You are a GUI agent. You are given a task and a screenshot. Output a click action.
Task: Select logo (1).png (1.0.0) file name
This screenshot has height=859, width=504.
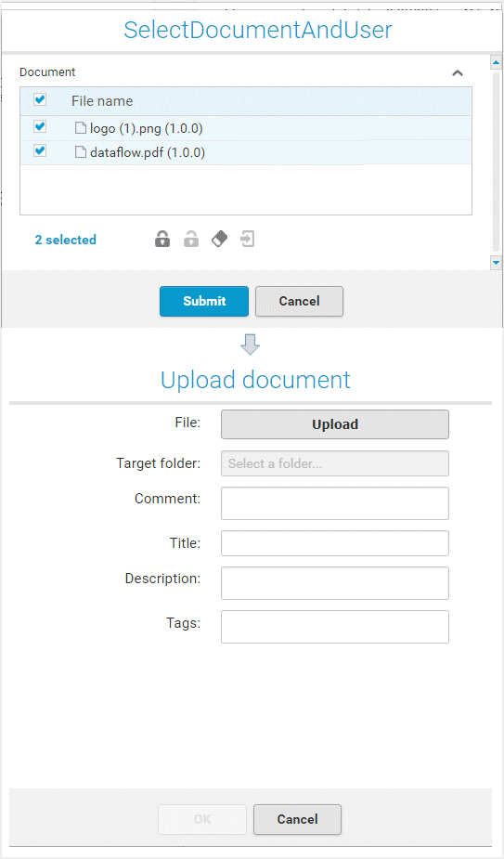[147, 129]
